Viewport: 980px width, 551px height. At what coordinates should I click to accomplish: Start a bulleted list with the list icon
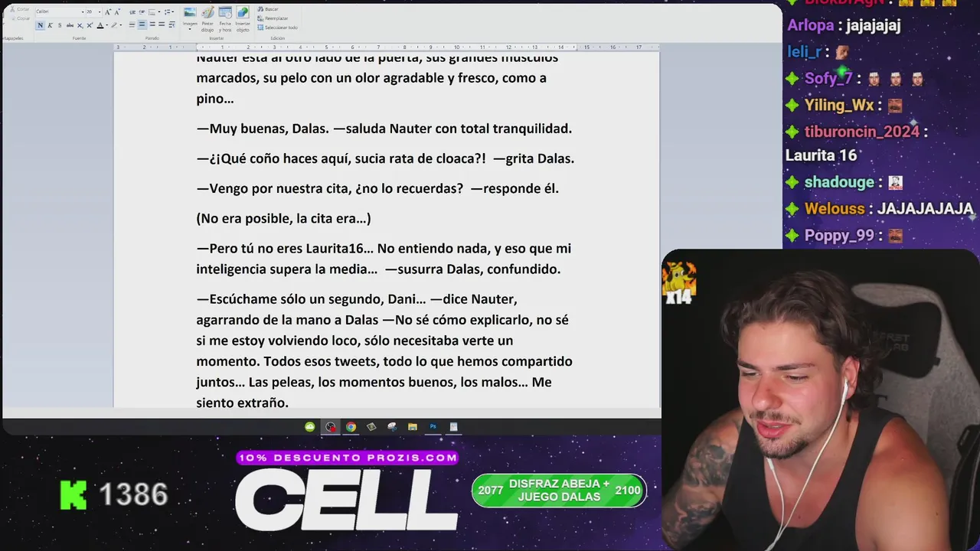[x=152, y=12]
